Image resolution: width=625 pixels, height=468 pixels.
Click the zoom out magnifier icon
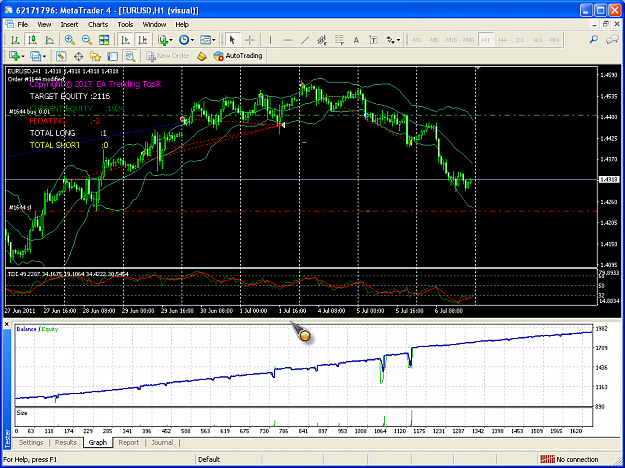[x=87, y=40]
